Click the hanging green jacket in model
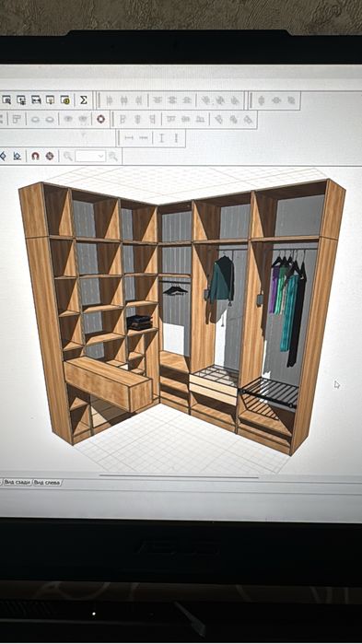 pyautogui.click(x=222, y=280)
